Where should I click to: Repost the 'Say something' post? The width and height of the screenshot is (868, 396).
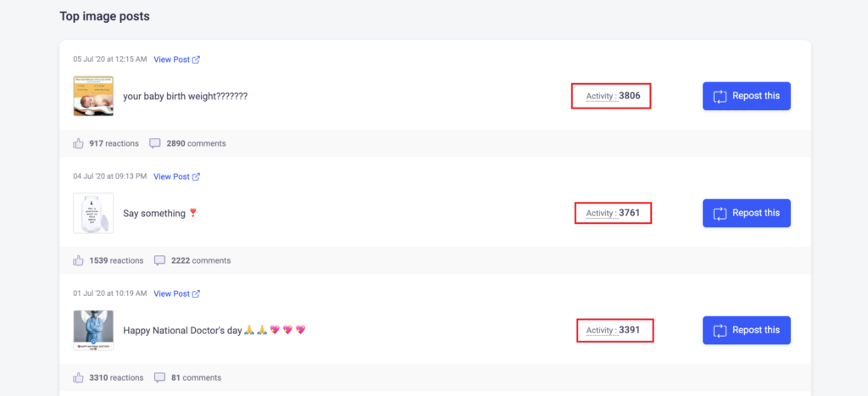click(747, 213)
